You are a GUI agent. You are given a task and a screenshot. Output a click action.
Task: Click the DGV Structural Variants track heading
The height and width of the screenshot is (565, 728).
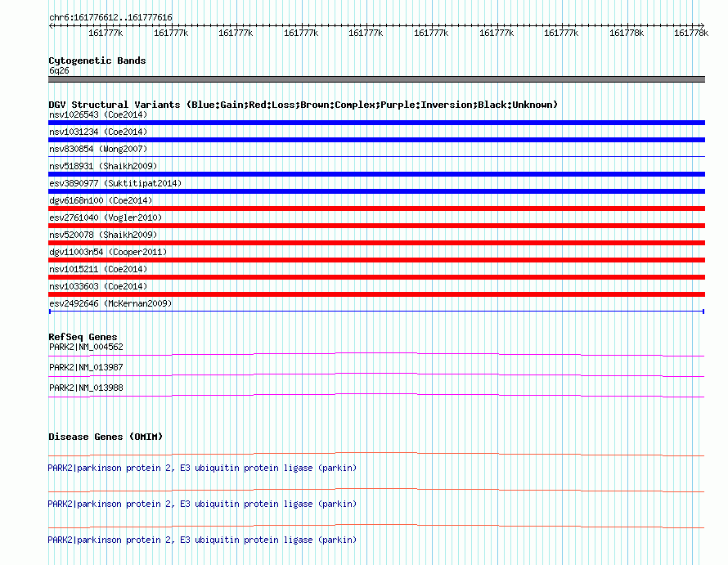click(x=303, y=105)
